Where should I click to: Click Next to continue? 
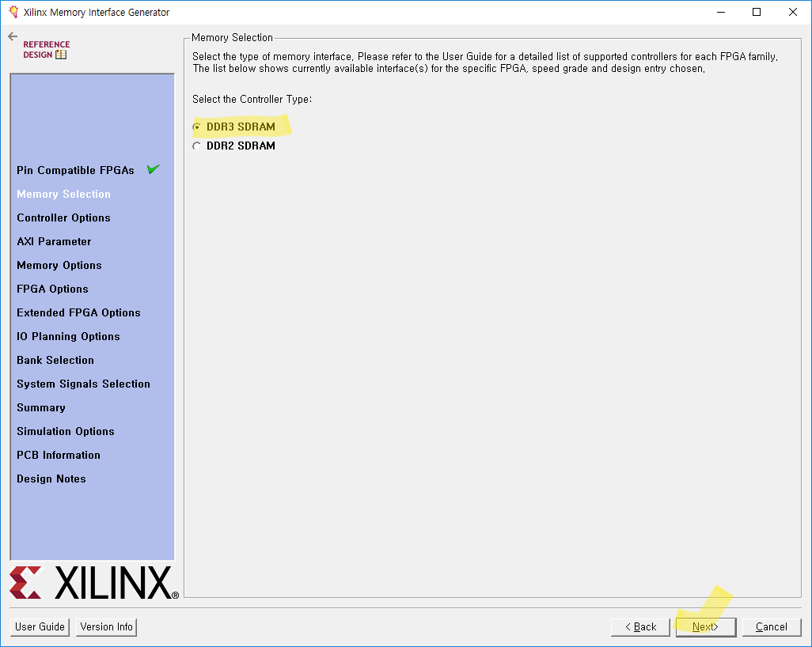pos(706,626)
